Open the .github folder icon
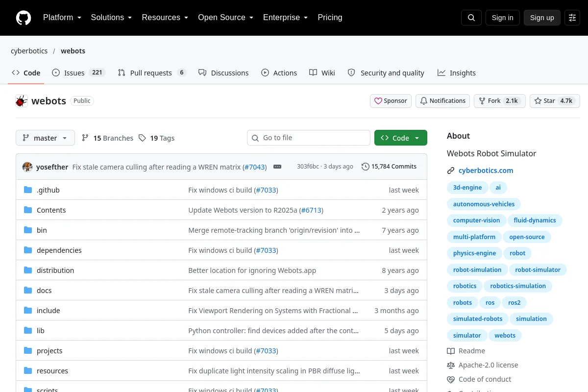This screenshot has width=588, height=392. coord(28,190)
